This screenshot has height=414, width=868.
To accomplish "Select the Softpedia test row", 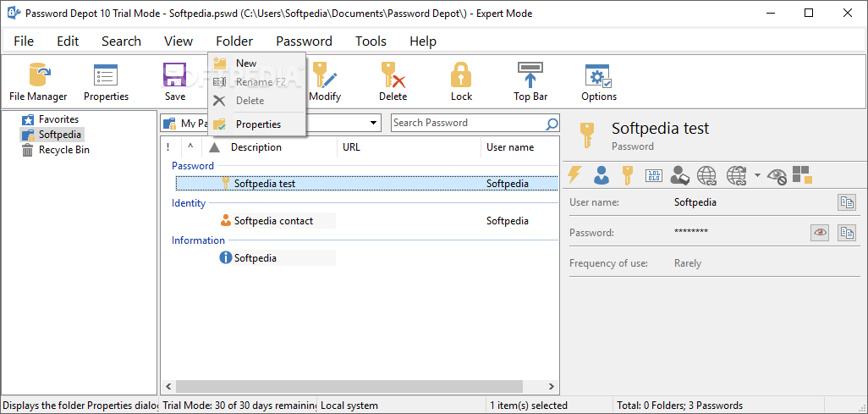I will 367,184.
